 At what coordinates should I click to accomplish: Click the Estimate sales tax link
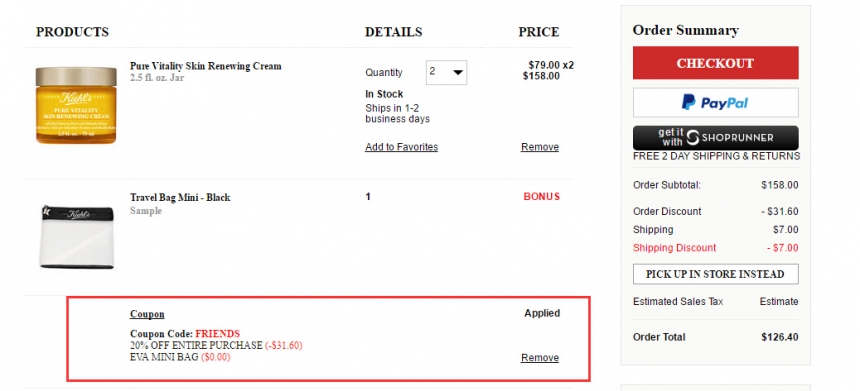(x=779, y=302)
